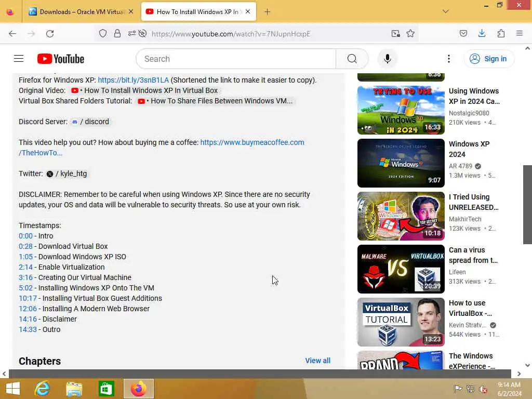Open the YouTube guide hamburger menu
Image resolution: width=532 pixels, height=399 pixels.
(x=19, y=59)
